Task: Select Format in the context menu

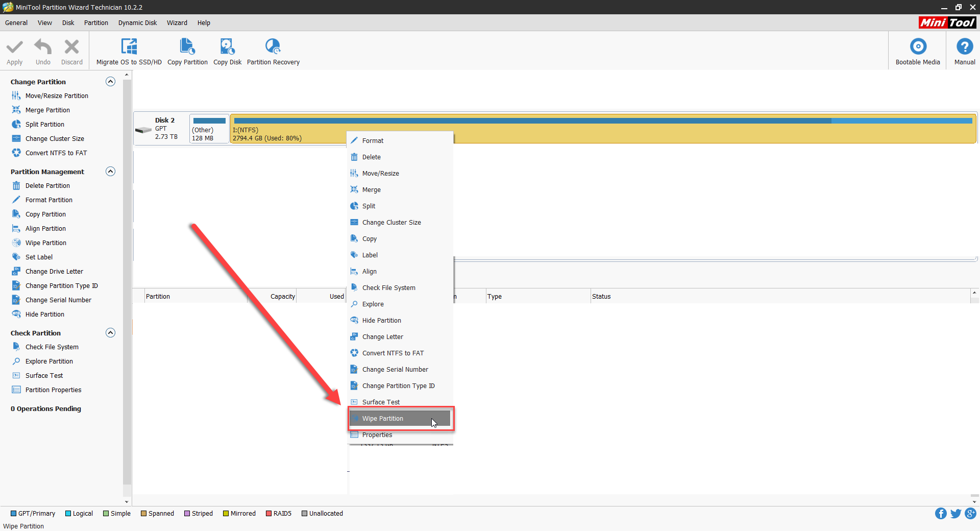Action: click(x=373, y=141)
